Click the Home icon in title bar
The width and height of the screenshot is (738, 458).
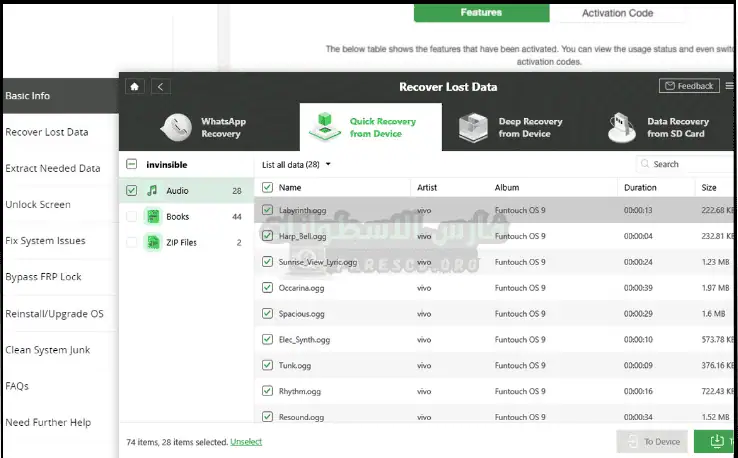pos(134,87)
